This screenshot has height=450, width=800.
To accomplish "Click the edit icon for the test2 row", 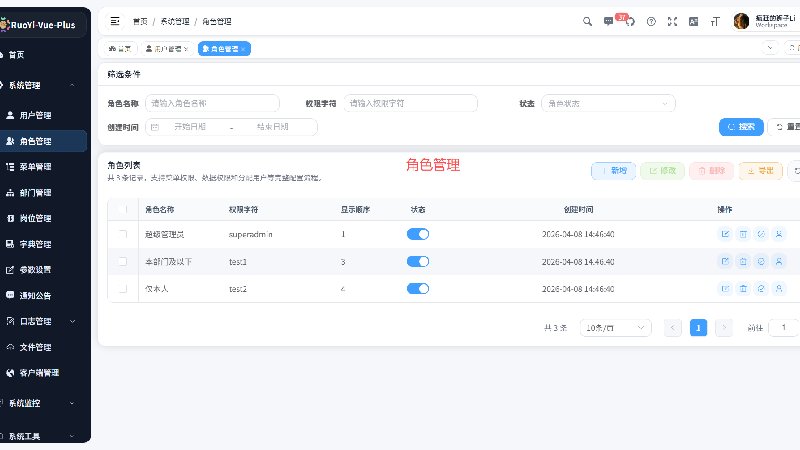I will coord(725,288).
